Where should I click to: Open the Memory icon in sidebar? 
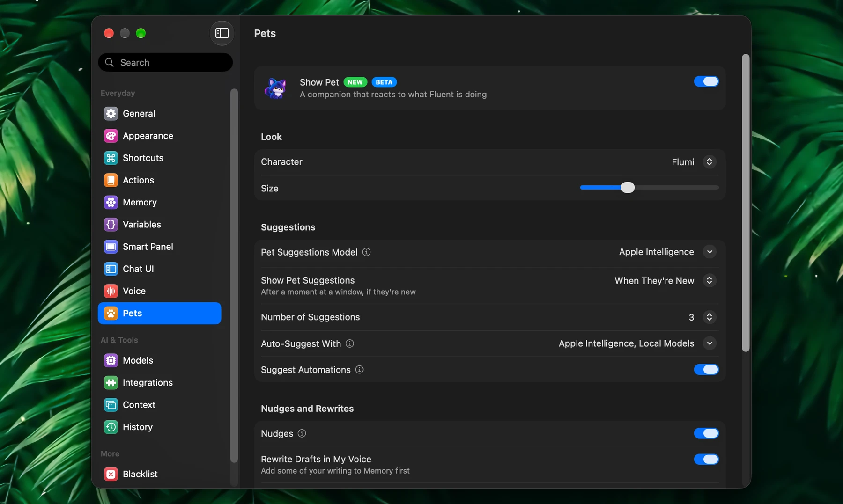click(x=111, y=202)
